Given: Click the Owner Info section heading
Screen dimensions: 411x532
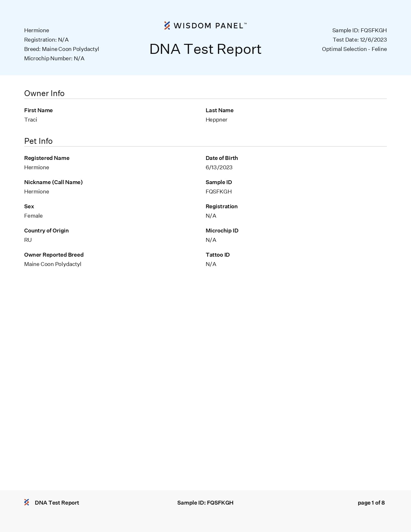Looking at the screenshot, I should [x=44, y=94].
